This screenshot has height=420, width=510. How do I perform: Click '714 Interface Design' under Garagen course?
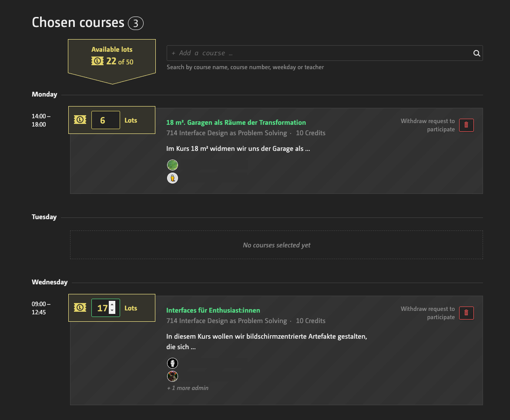click(227, 133)
